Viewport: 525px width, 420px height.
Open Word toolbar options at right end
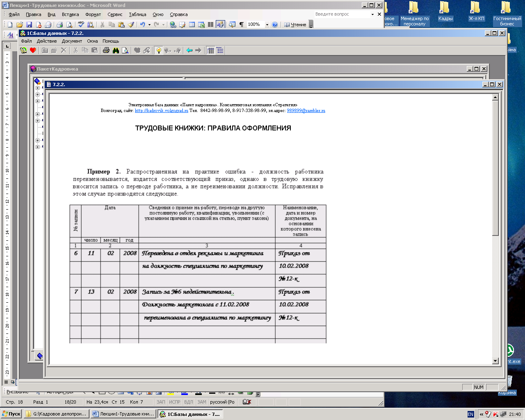click(x=311, y=25)
